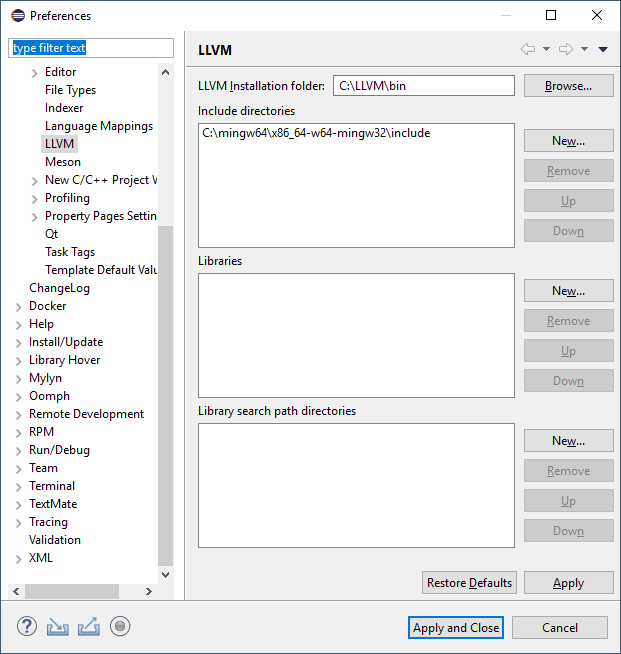Toggle Oomph preference recorder icon
The image size is (621, 654).
120,626
